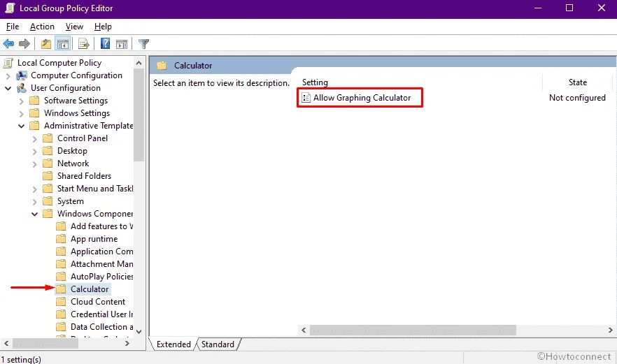Image resolution: width=617 pixels, height=364 pixels.
Task: Select the Desktop tree label
Action: tap(72, 151)
